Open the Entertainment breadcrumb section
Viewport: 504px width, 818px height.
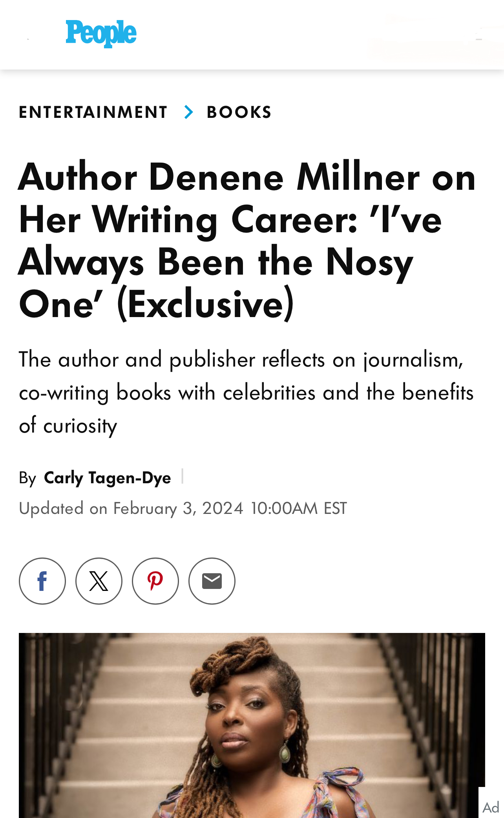tap(93, 112)
